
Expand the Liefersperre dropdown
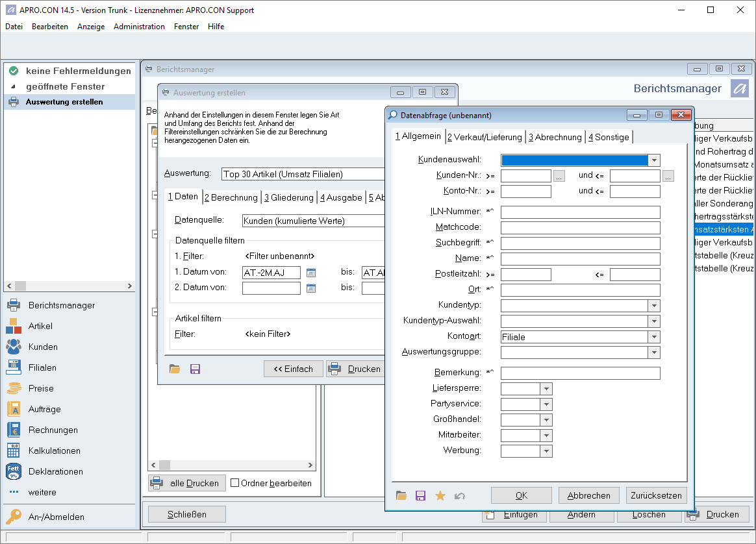pos(546,389)
